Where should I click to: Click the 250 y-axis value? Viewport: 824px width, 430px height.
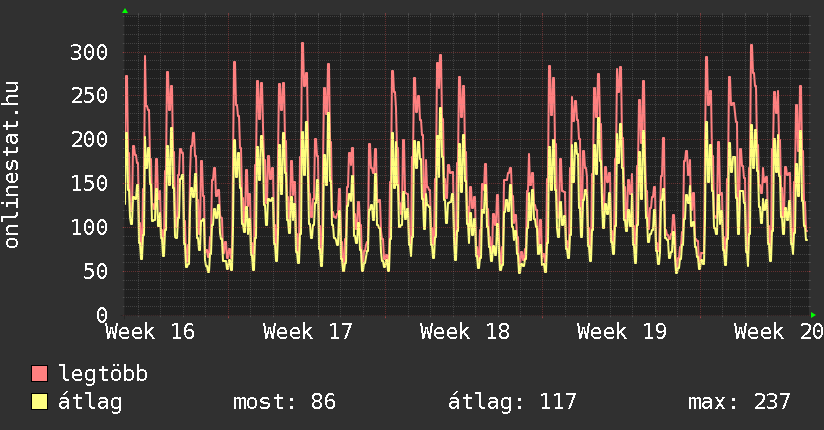tap(89, 96)
